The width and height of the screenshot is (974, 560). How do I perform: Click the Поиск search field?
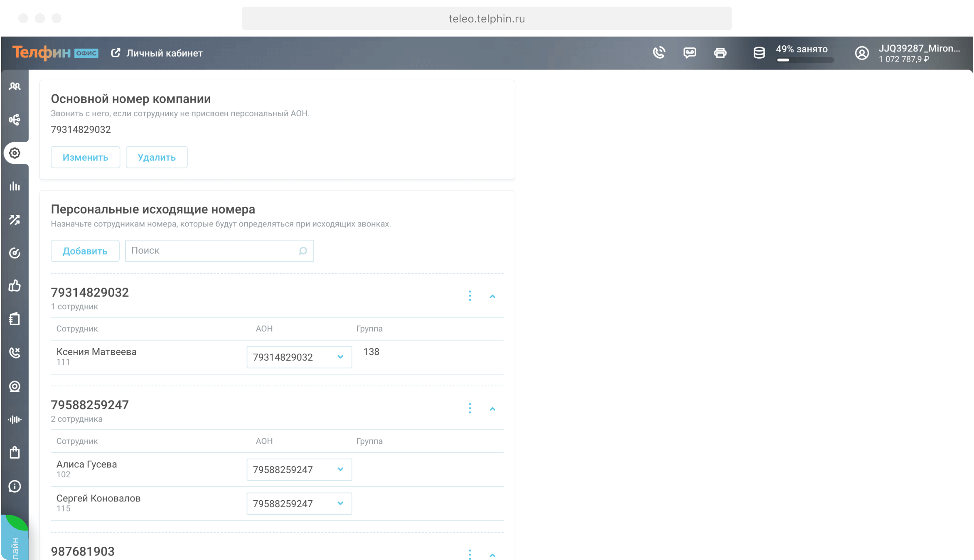tap(213, 251)
